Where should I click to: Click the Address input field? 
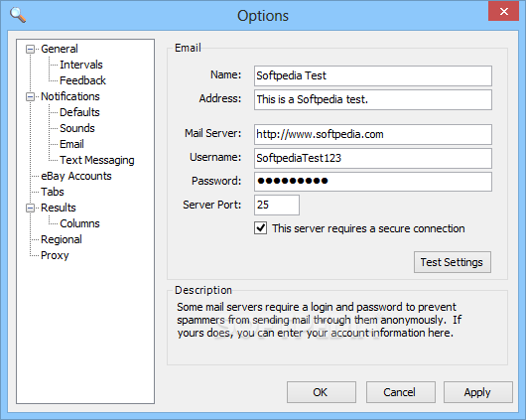(x=373, y=99)
